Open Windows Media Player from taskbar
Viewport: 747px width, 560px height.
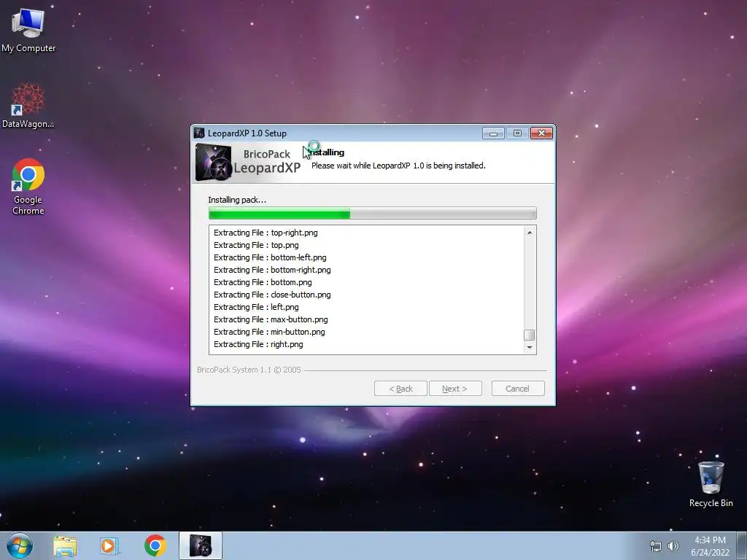point(109,546)
